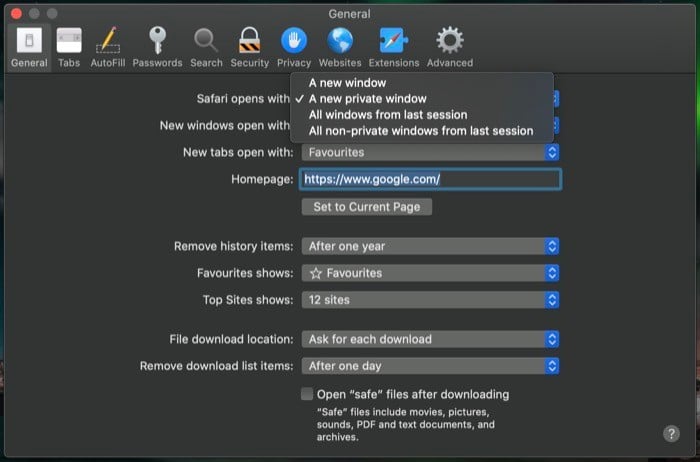The height and width of the screenshot is (462, 700).
Task: Enable 'Open safe files after downloading' checkbox
Action: [307, 394]
